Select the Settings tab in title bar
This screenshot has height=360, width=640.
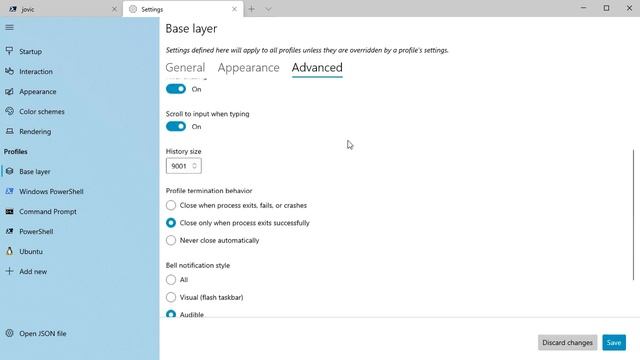coord(183,9)
